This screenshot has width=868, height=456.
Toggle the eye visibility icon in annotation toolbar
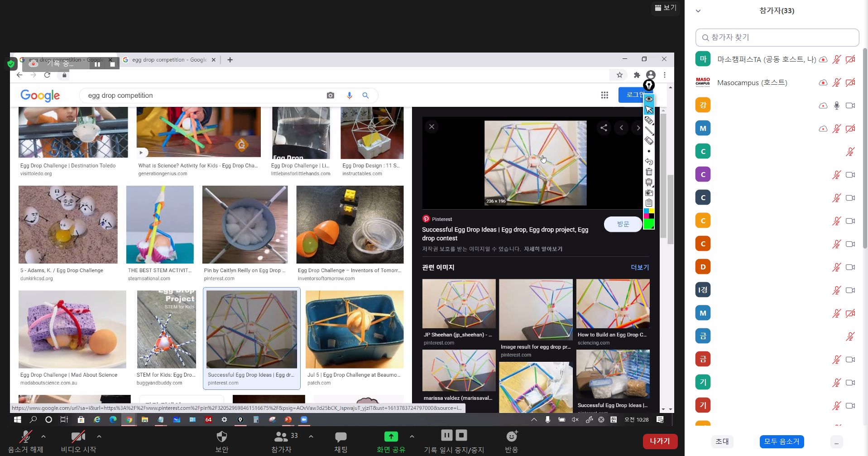pyautogui.click(x=649, y=99)
